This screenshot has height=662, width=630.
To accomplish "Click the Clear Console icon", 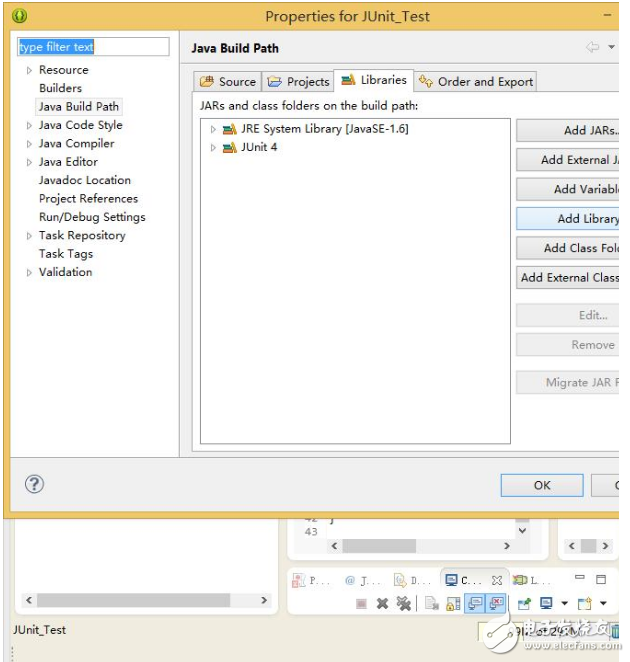I will pyautogui.click(x=431, y=603).
